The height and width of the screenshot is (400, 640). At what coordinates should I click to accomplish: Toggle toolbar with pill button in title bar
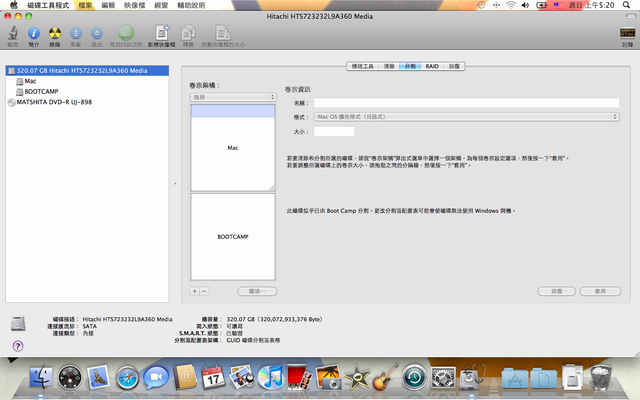pyautogui.click(x=631, y=16)
